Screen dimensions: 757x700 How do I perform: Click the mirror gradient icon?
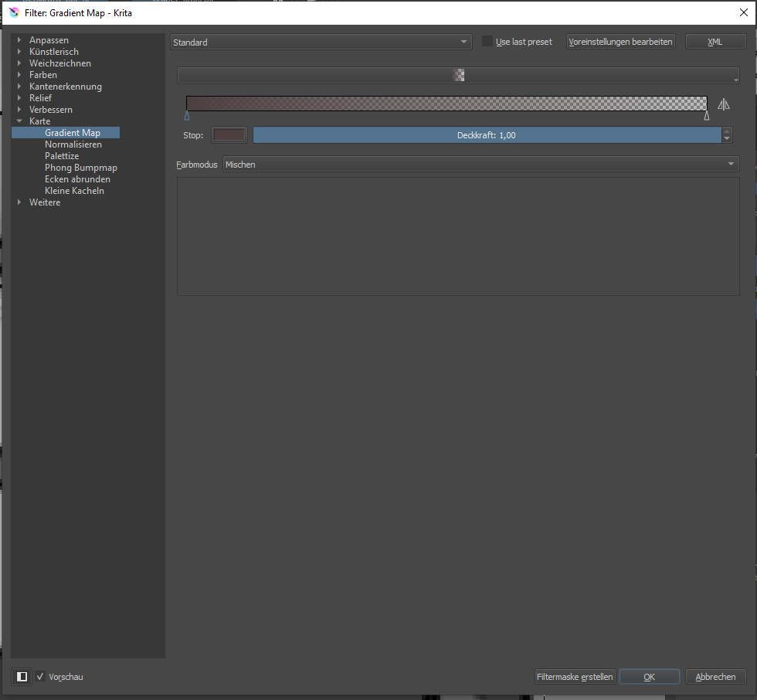click(x=723, y=104)
